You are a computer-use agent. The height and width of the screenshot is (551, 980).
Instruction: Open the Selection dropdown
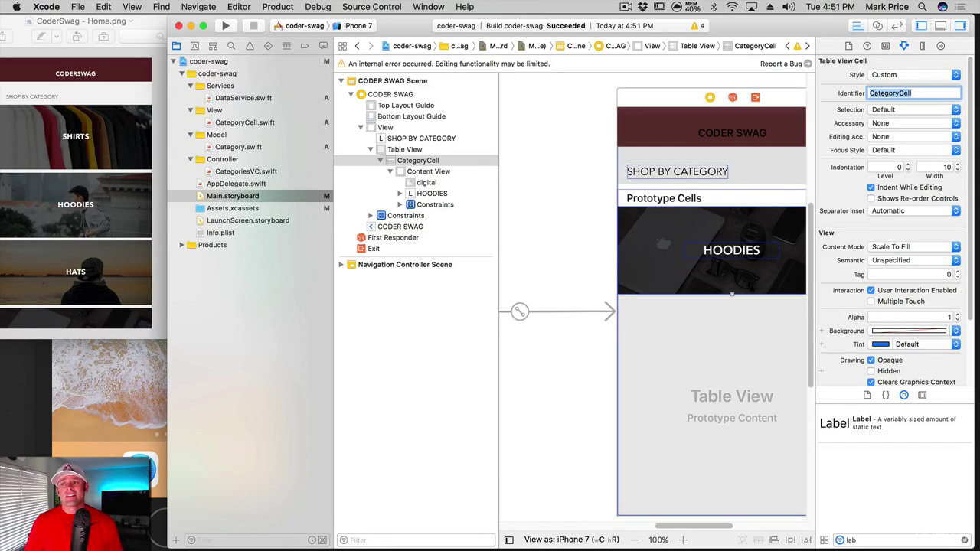(915, 109)
